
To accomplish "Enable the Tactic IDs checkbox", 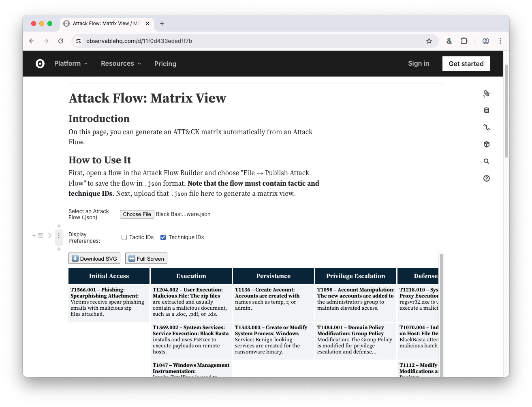I will point(124,238).
